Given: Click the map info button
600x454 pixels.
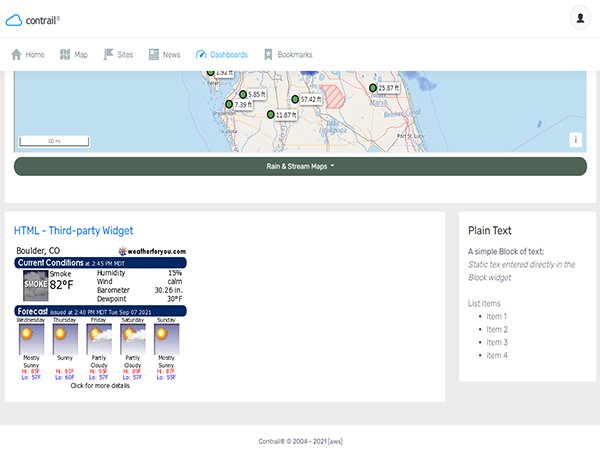Looking at the screenshot, I should (576, 140).
